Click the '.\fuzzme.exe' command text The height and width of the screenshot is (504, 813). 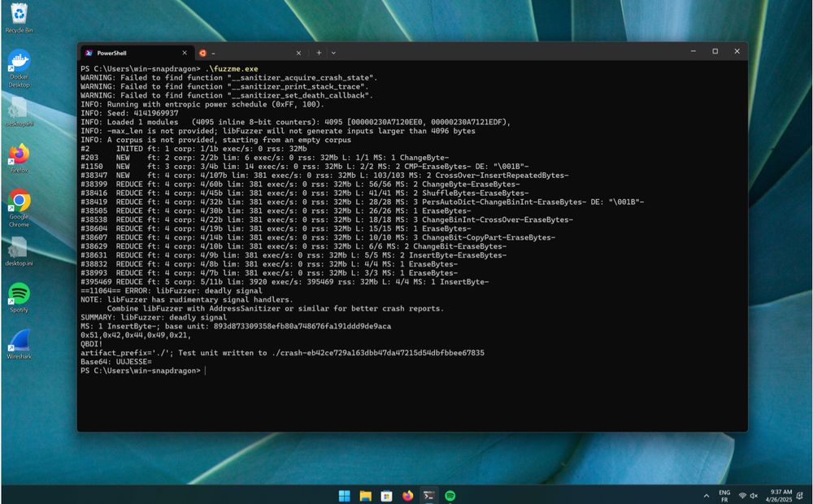(231, 69)
